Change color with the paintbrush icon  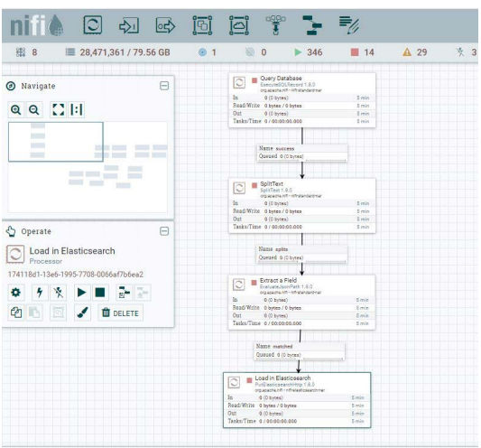(82, 313)
